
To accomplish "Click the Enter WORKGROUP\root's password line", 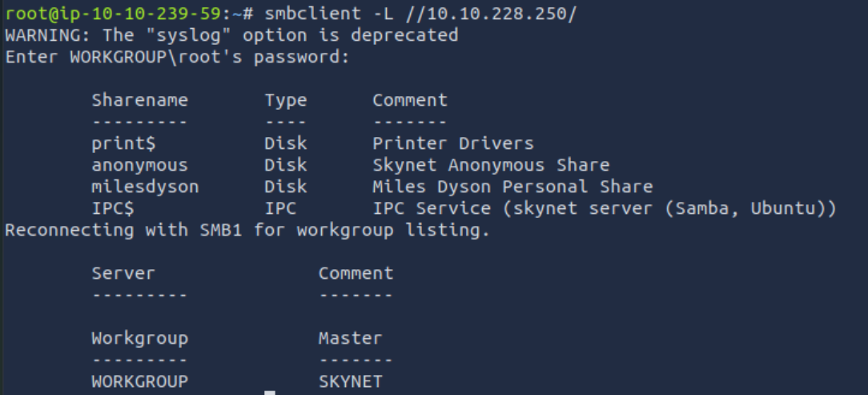I will [x=177, y=57].
